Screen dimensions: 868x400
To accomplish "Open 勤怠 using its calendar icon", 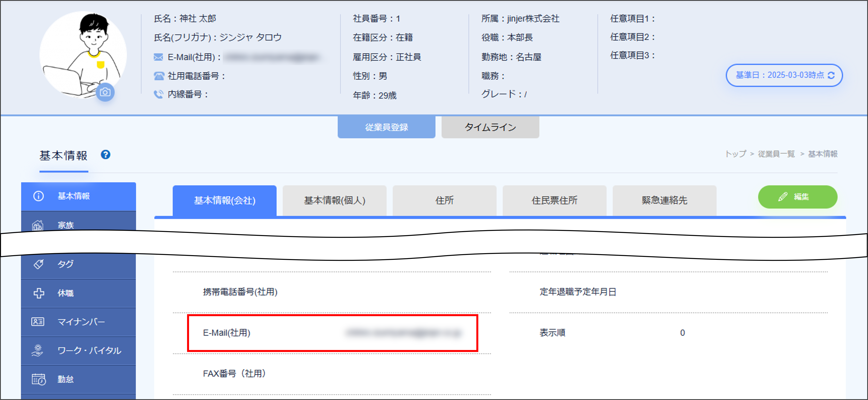I will [38, 379].
